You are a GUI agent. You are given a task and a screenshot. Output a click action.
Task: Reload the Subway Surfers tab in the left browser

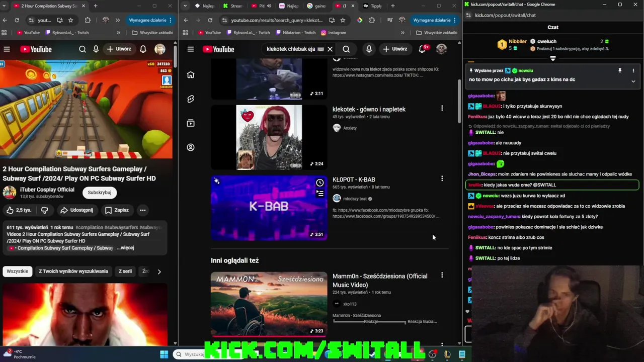pyautogui.click(x=17, y=20)
